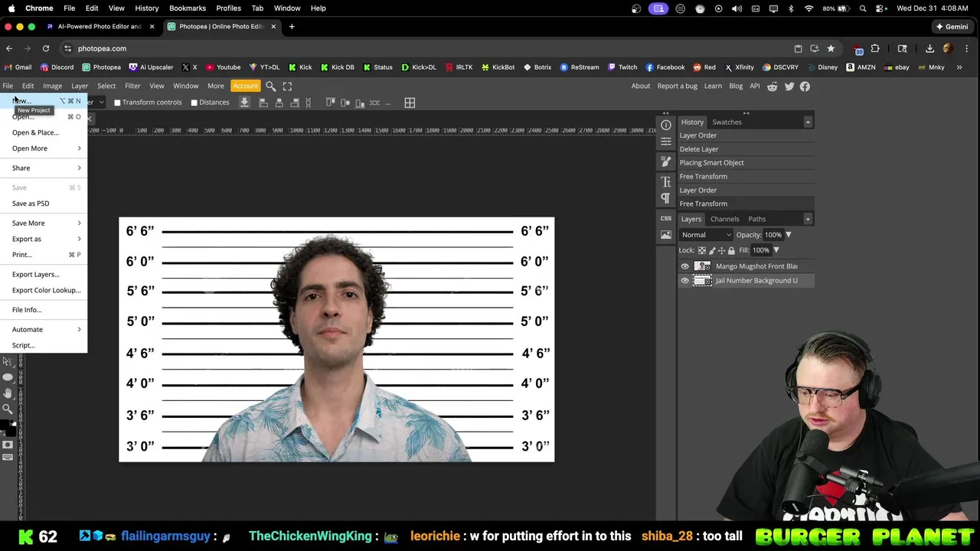Click the photopea.com address bar
The image size is (980, 551).
[429, 48]
